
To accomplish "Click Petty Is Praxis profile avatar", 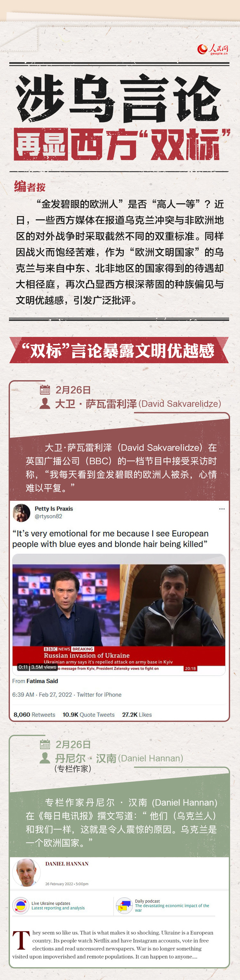I will coord(21,513).
